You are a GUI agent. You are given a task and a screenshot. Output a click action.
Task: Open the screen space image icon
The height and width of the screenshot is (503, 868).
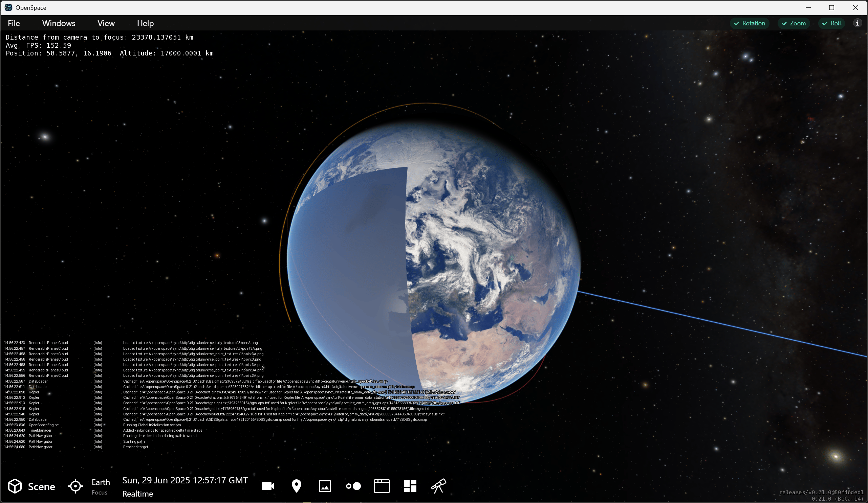tap(325, 486)
